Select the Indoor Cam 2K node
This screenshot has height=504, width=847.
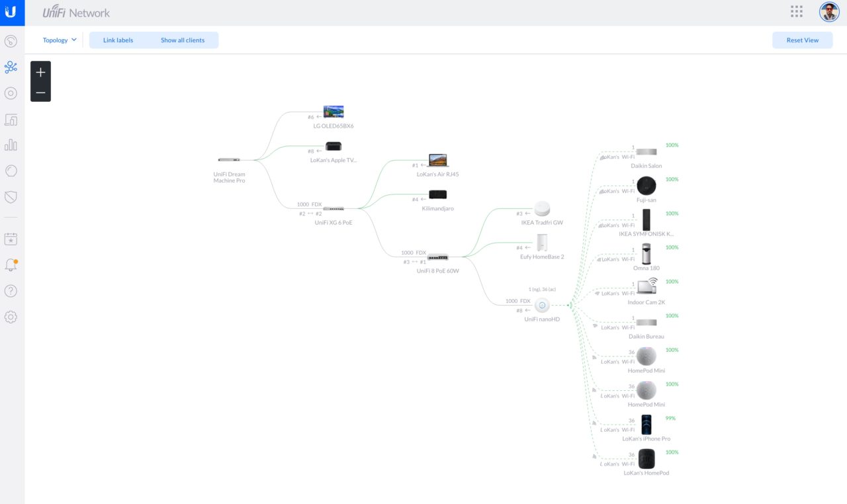click(x=646, y=288)
